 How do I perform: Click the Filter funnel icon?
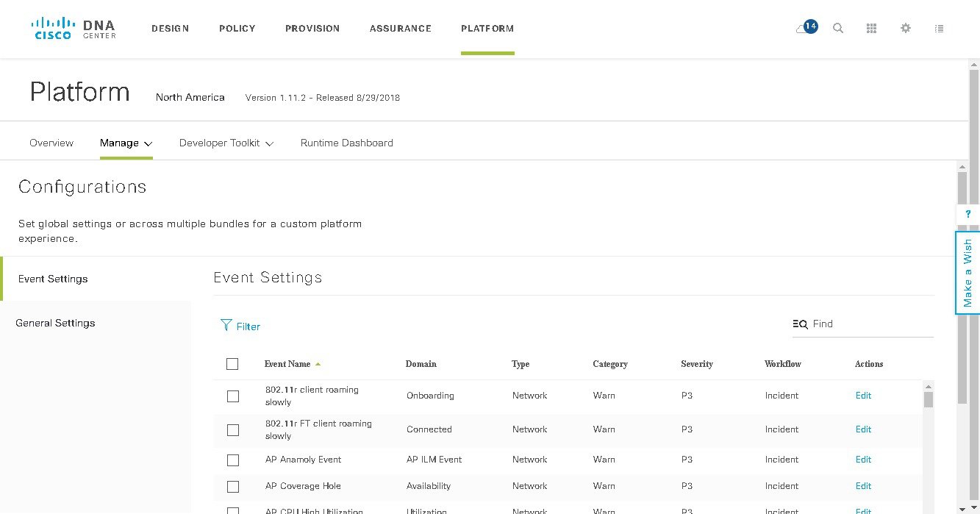point(226,325)
